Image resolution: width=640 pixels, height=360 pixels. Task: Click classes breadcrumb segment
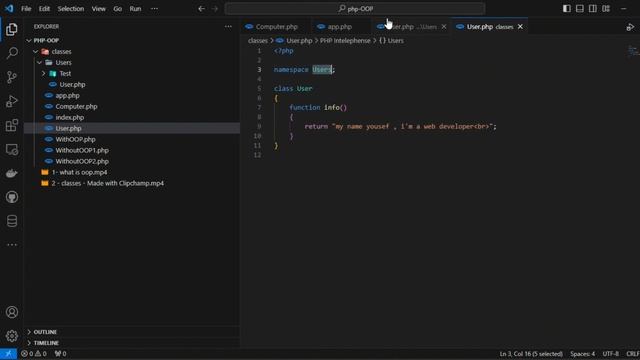[258, 41]
